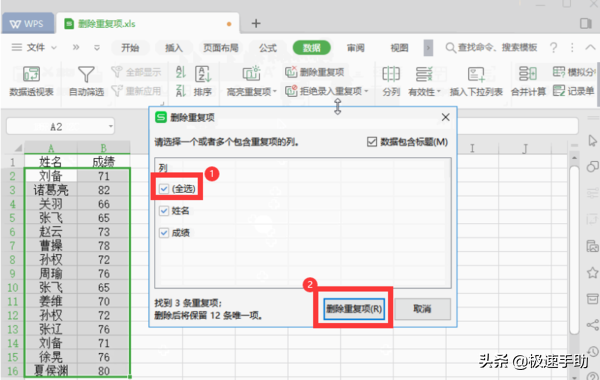Screen dimensions: 600x380
Task: Toggle the 成绩 column checkbox
Action: 164,233
